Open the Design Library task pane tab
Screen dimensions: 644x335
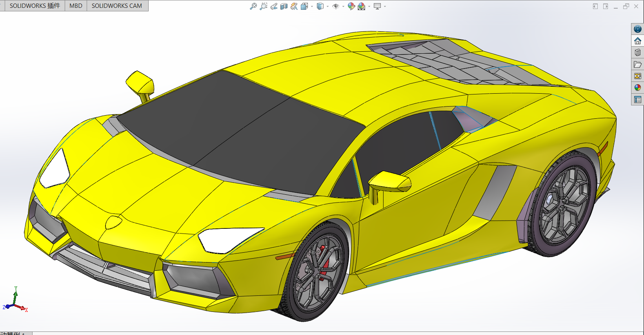coord(638,53)
